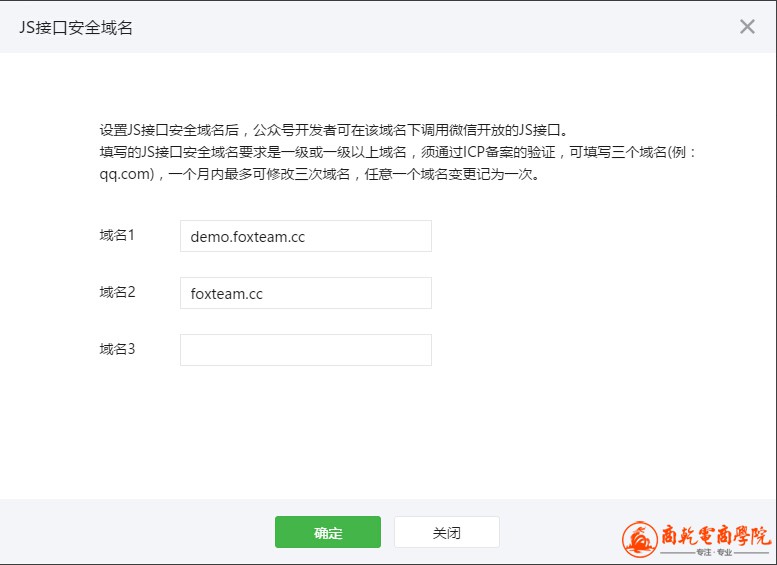Click the 域名2 field containing foxteam.cc

point(305,293)
